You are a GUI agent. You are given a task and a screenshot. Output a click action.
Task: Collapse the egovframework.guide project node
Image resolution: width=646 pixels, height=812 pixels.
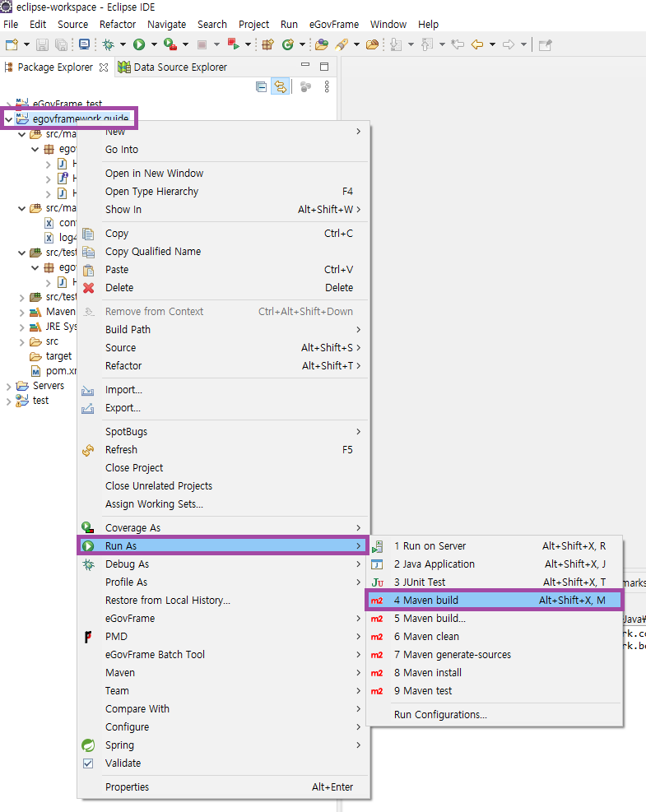point(9,119)
